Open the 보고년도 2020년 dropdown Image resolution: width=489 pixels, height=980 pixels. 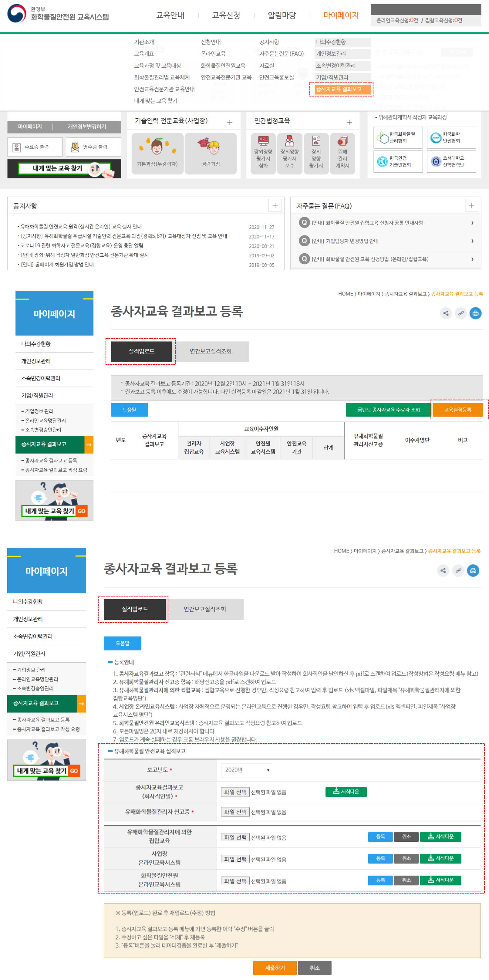point(246,770)
